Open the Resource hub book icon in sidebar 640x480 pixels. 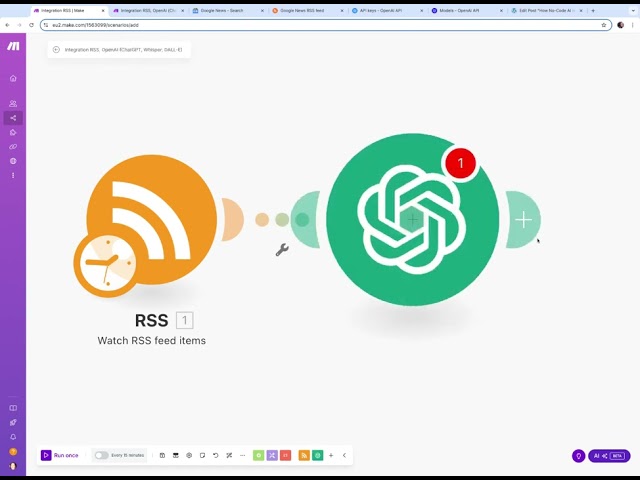13,408
